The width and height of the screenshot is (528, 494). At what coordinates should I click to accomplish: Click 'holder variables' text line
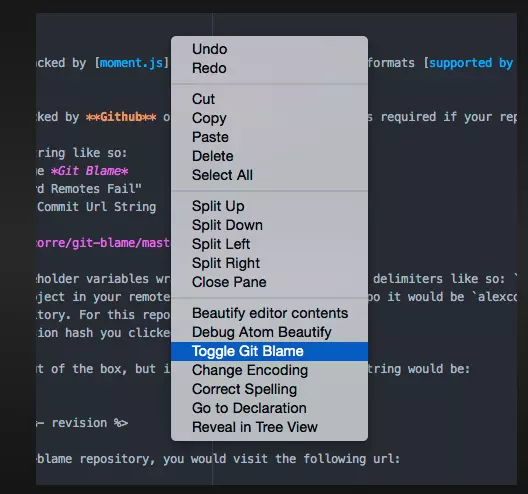(92, 279)
